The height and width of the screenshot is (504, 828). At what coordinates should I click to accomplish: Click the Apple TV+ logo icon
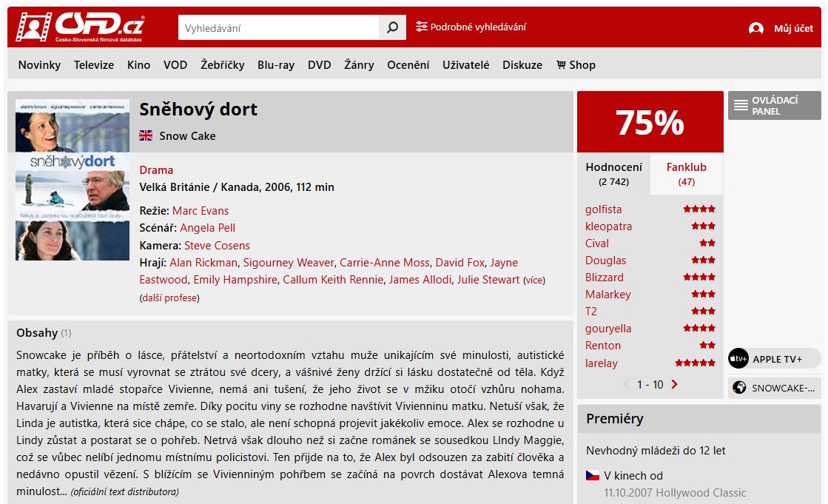coord(738,359)
